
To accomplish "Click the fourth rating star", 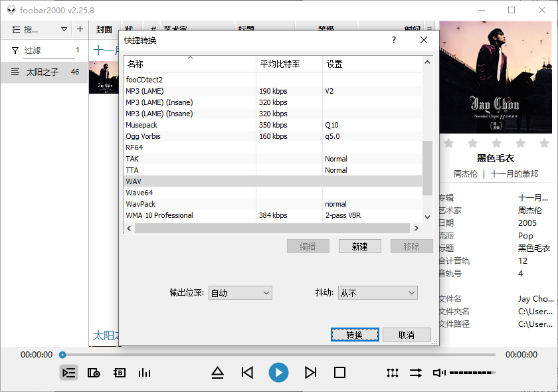I will tap(520, 143).
